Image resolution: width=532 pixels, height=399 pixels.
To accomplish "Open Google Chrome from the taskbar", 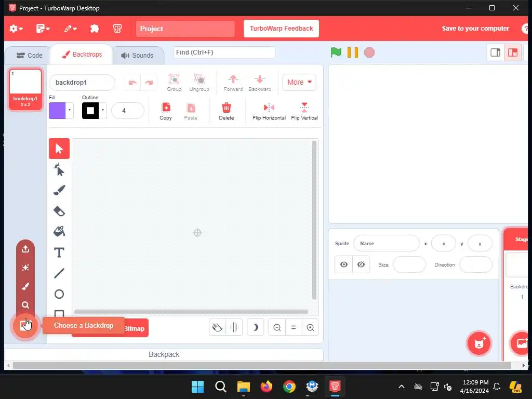I will pyautogui.click(x=289, y=387).
